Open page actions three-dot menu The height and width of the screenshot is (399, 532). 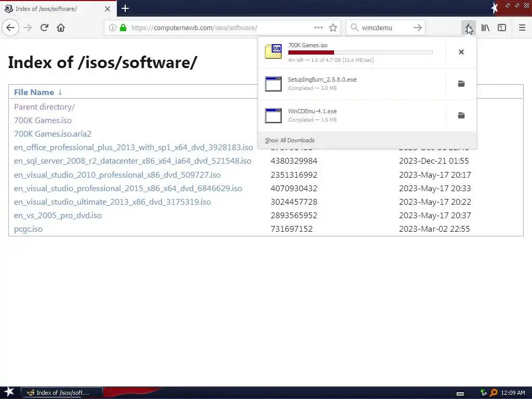[x=318, y=28]
